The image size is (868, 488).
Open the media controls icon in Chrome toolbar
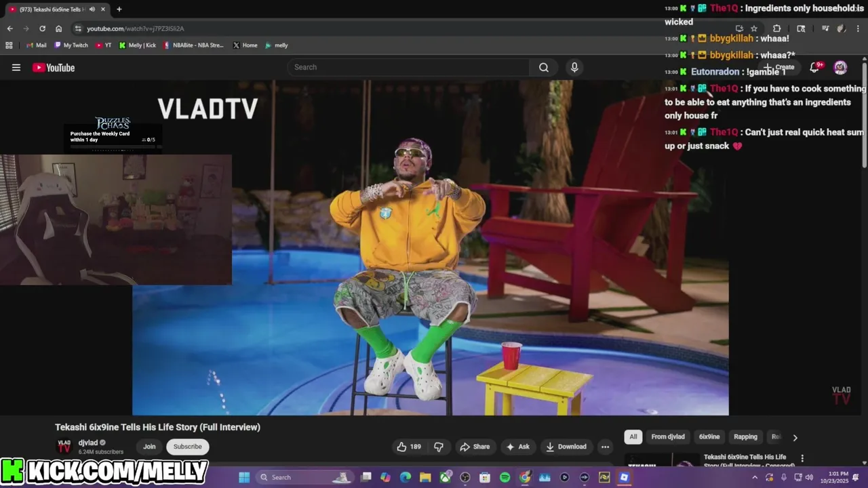tap(825, 28)
